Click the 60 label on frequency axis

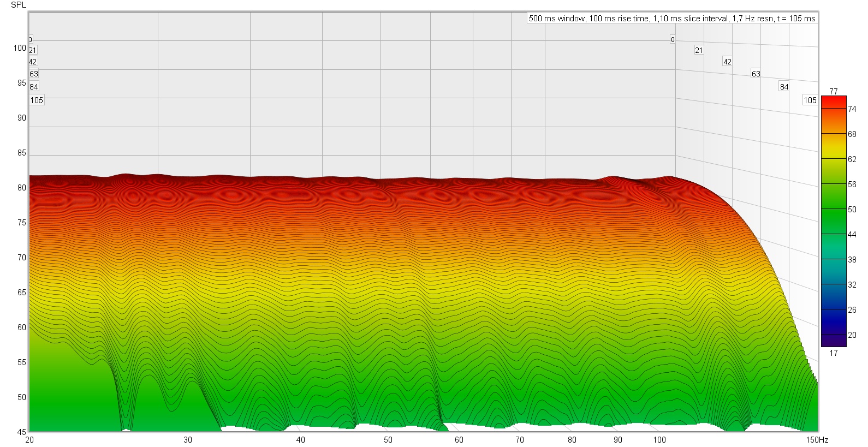pyautogui.click(x=459, y=440)
